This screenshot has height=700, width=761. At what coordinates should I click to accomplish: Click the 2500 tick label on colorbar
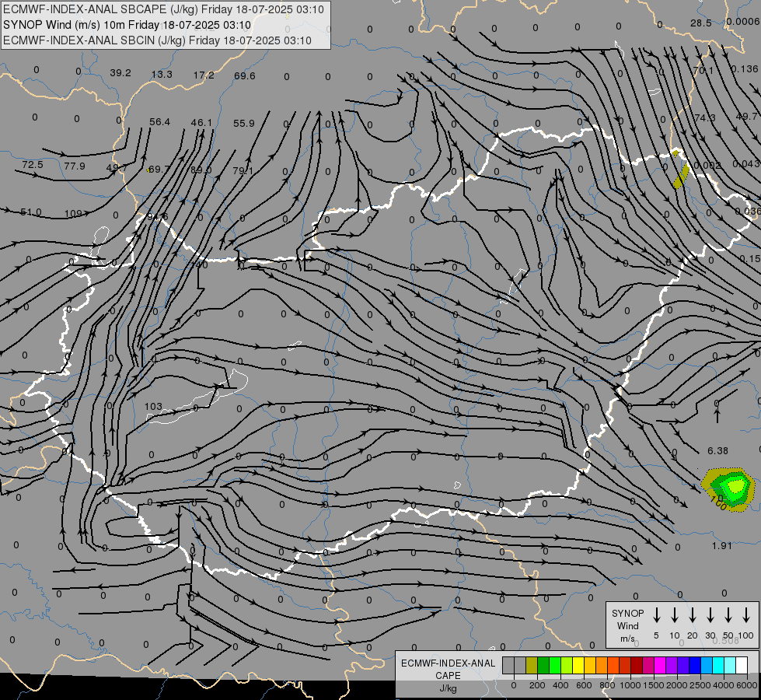700,685
